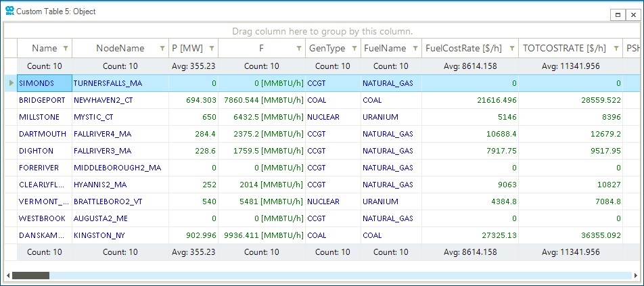Viewport: 644px width, 286px height.
Task: Open the GenType column filter icon
Action: click(354, 49)
